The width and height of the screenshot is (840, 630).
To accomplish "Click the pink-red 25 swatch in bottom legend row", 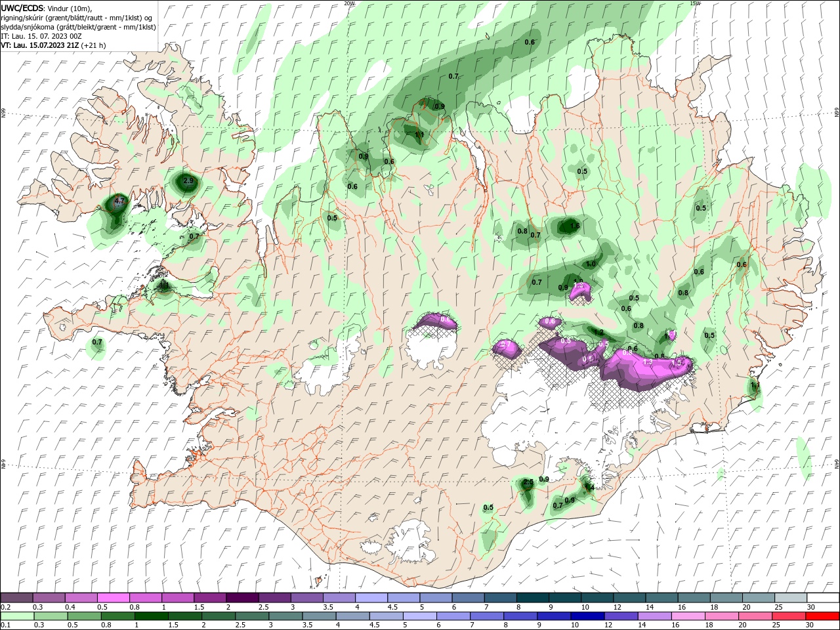I will pyautogui.click(x=787, y=616).
